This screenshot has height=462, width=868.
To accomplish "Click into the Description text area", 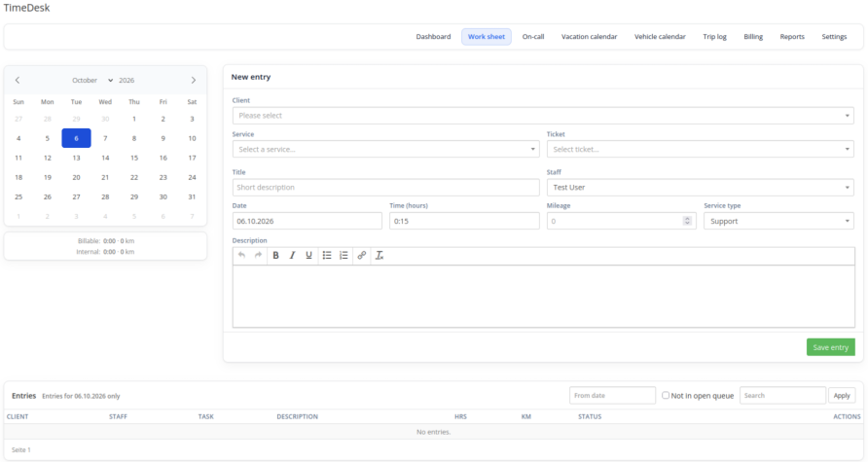I will coord(544,296).
